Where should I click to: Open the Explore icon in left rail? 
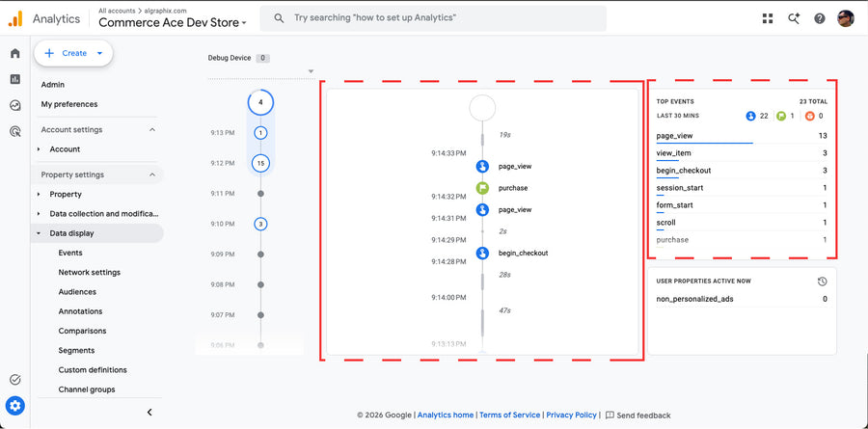pyautogui.click(x=14, y=105)
